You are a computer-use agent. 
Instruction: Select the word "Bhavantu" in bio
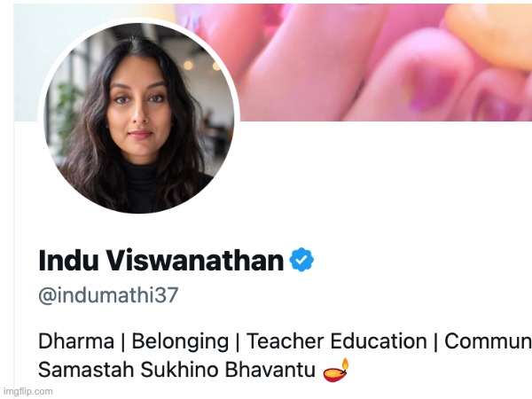coord(270,370)
